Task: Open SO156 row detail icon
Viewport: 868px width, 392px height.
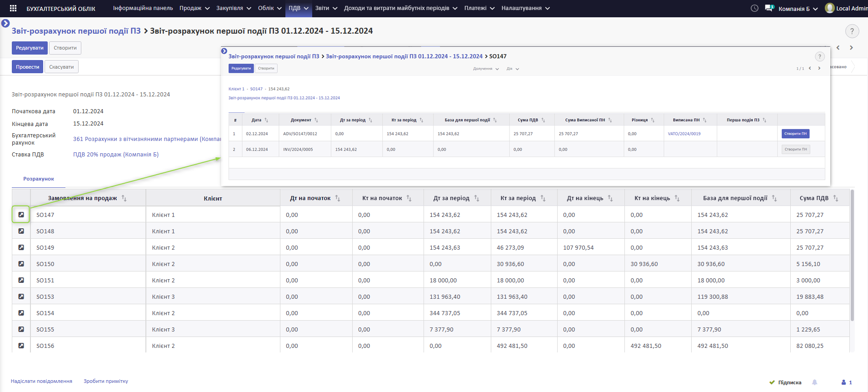Action: [21, 346]
